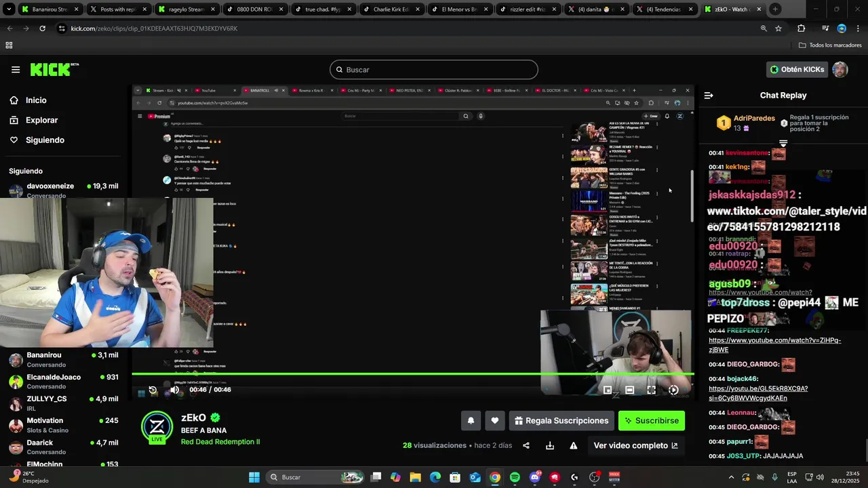This screenshot has height=488, width=868.
Task: Open File Explorer from the taskbar
Action: coord(416,477)
